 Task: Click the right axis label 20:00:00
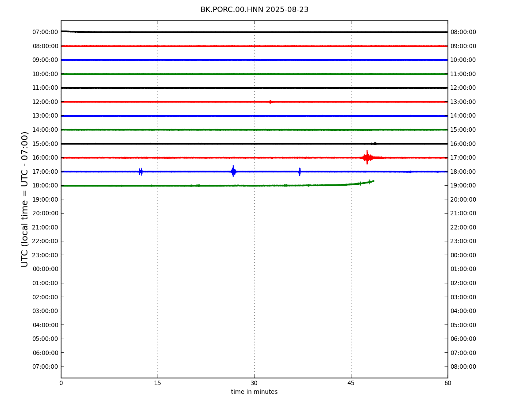coord(463,199)
